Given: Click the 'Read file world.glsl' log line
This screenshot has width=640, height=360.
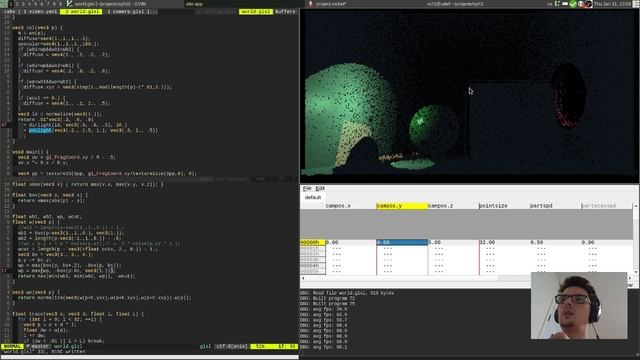Looking at the screenshot, I should point(347,293).
